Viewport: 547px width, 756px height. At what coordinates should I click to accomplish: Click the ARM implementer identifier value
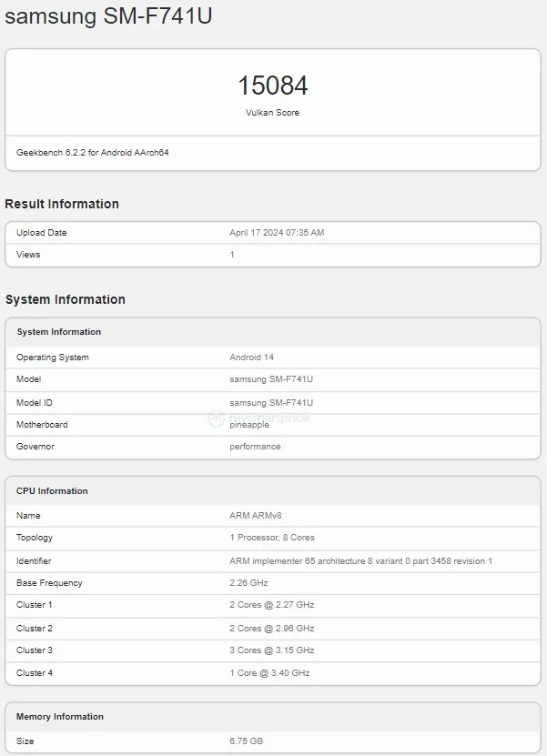360,560
